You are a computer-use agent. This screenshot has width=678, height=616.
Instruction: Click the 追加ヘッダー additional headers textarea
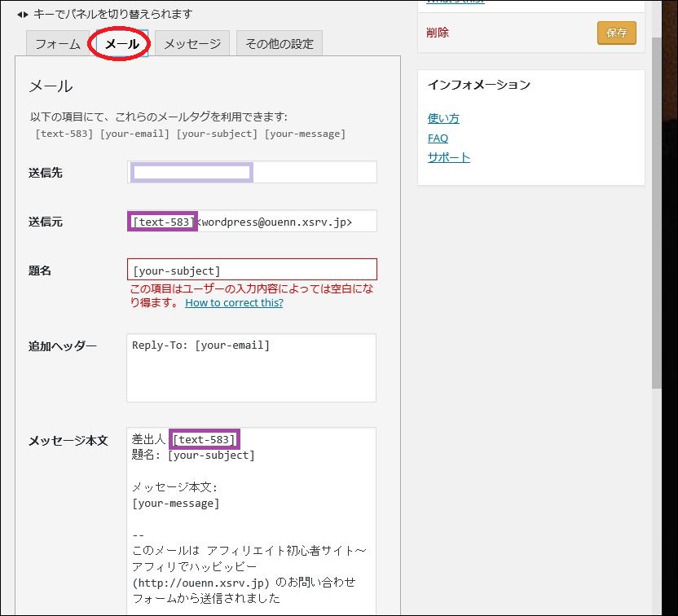tap(251, 367)
